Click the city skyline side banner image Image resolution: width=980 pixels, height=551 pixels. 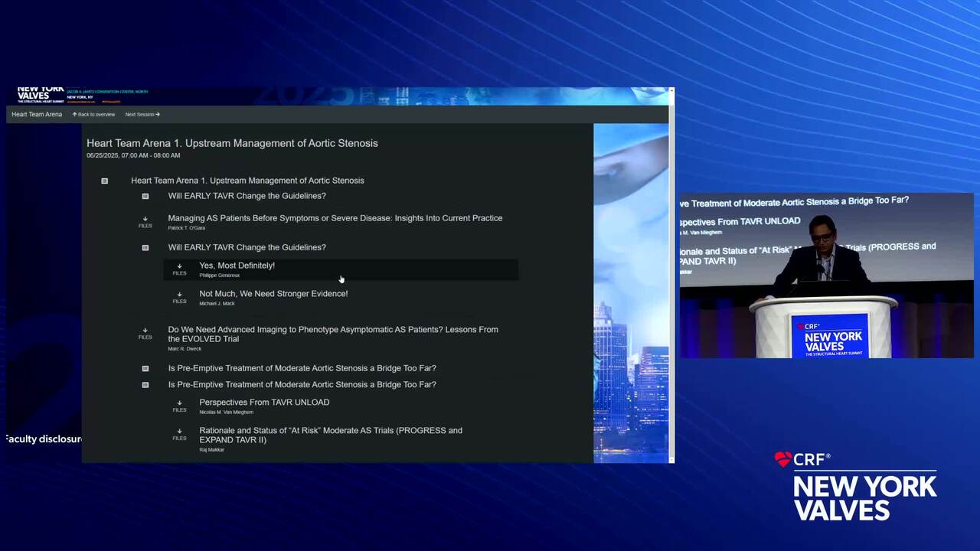click(x=631, y=293)
